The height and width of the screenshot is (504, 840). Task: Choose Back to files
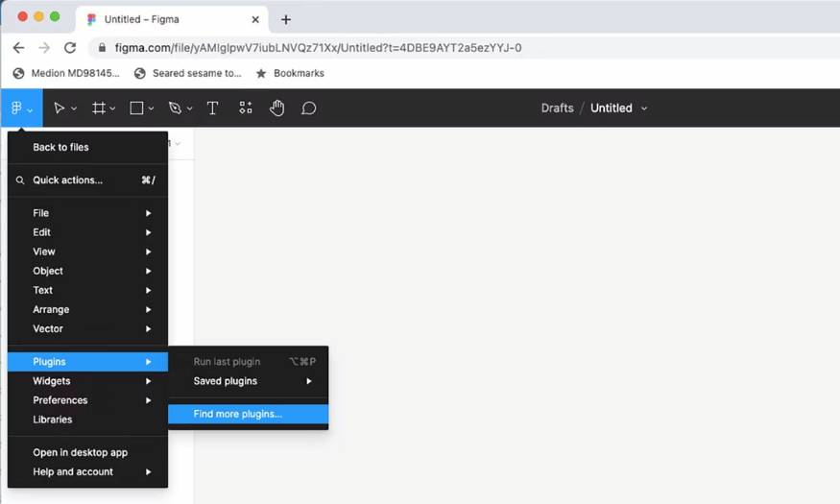tap(60, 147)
